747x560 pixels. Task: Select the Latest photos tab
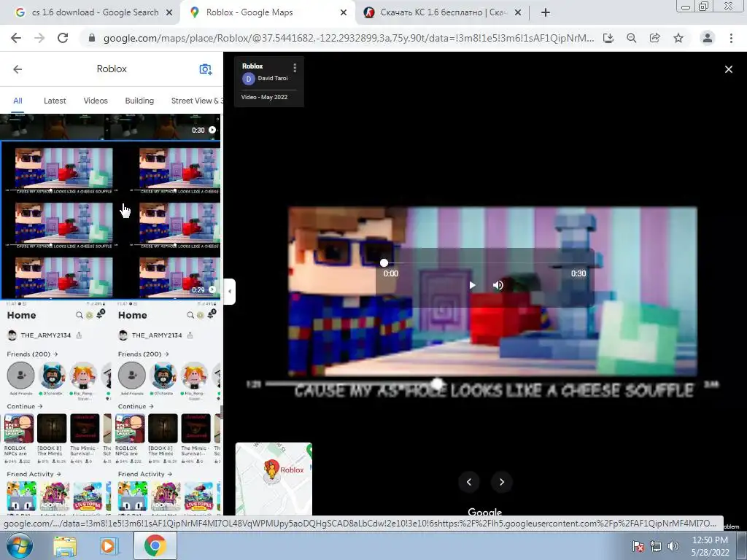point(55,101)
